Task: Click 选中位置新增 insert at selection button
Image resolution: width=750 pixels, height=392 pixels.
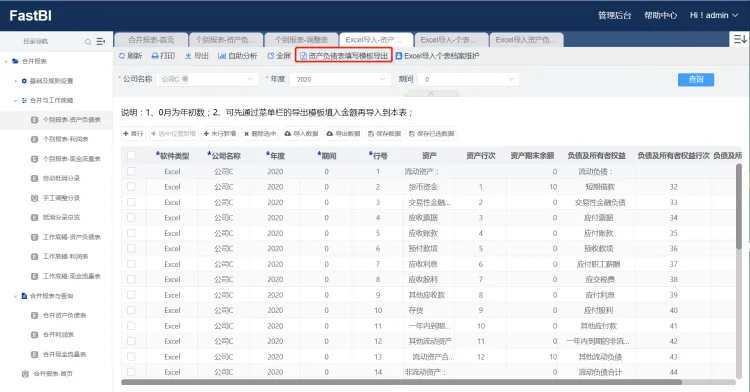Action: pos(173,134)
